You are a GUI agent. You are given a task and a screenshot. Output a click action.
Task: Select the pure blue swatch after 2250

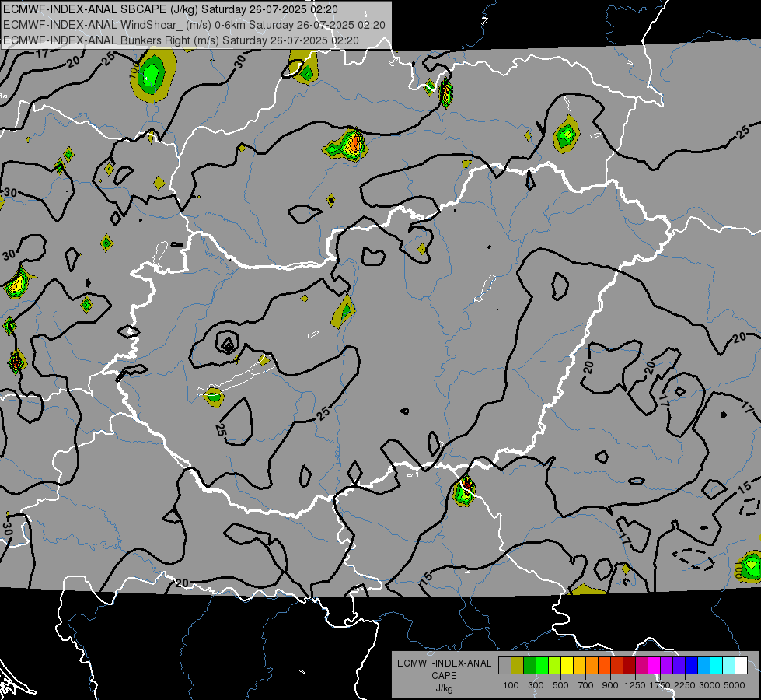pos(692,666)
